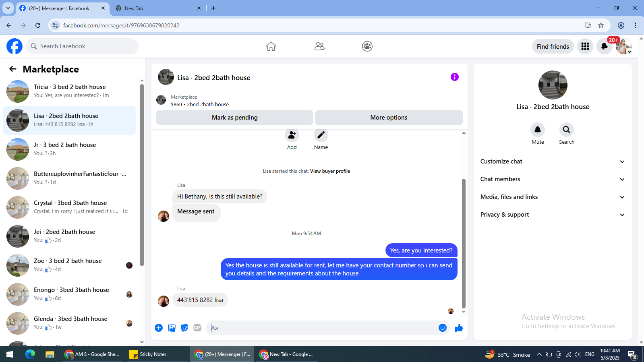Open the Facebook apps menu grid

point(585,46)
